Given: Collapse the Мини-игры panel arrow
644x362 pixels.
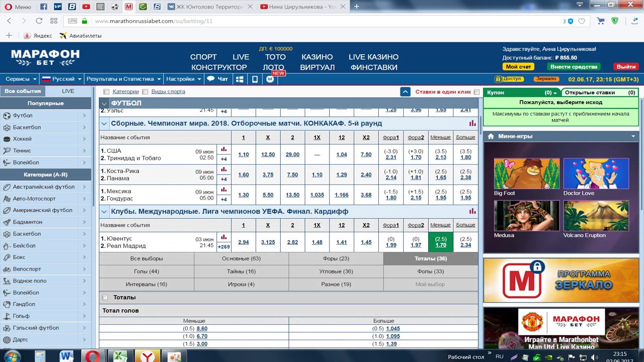Looking at the screenshot, I should click(x=633, y=136).
